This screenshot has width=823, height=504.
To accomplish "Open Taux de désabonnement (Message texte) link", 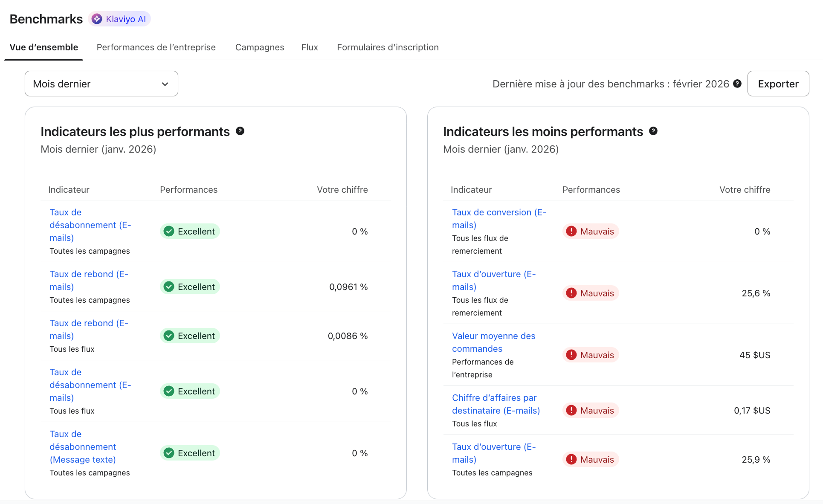I will pyautogui.click(x=83, y=446).
